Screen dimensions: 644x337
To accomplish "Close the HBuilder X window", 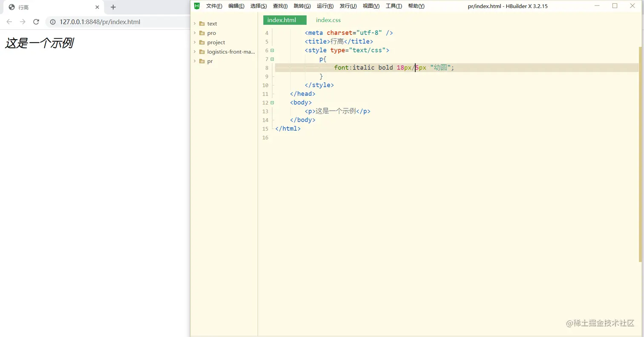I will point(632,6).
